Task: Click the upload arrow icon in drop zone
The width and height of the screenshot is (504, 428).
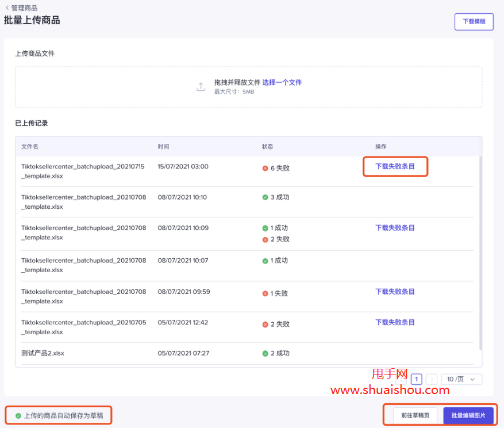Action: pyautogui.click(x=201, y=87)
